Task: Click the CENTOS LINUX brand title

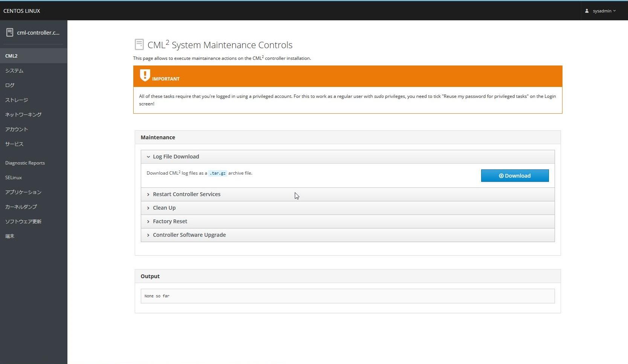Action: coord(22,11)
